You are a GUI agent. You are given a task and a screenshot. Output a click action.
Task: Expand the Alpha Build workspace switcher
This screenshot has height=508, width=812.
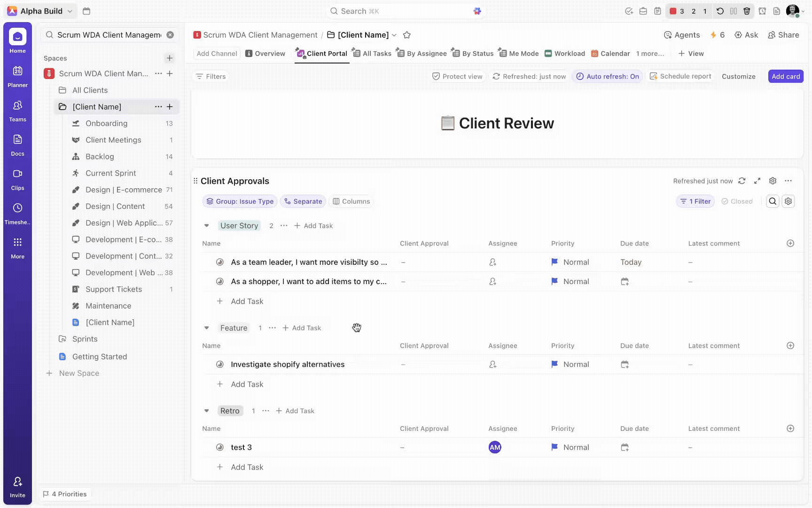coord(40,11)
